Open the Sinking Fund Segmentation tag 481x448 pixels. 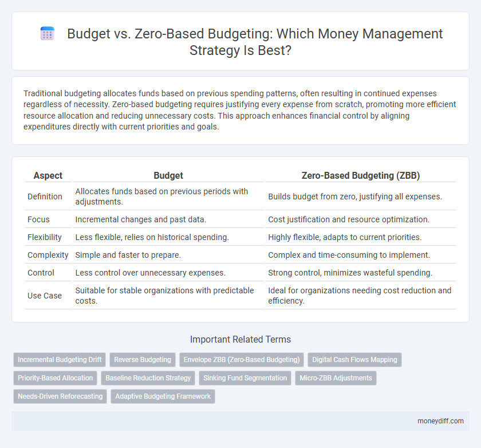[x=245, y=378]
